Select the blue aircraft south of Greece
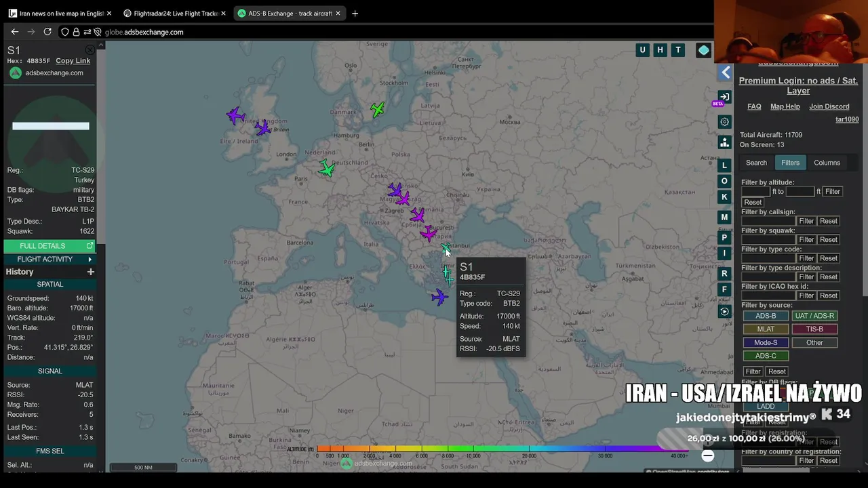 pos(439,297)
